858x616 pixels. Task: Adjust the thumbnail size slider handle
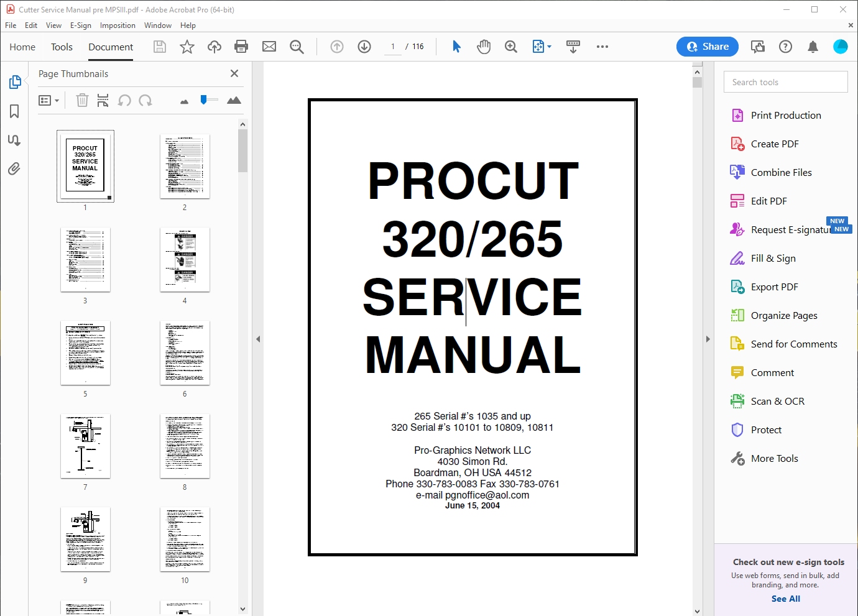pyautogui.click(x=203, y=99)
